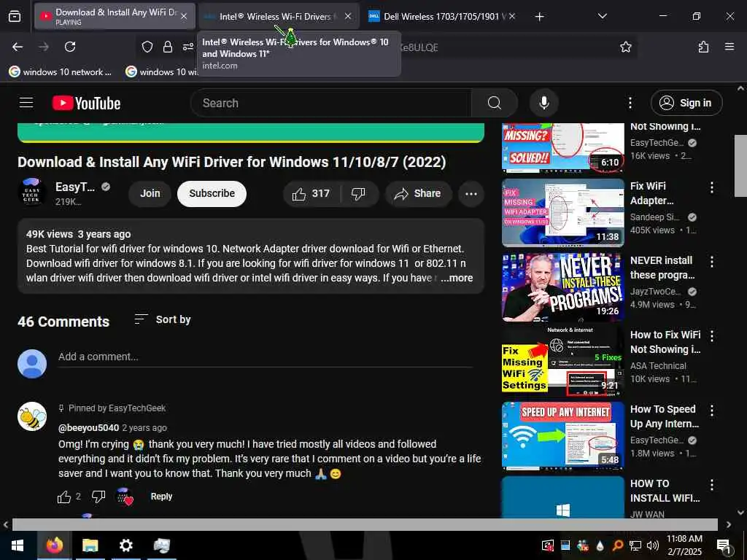Play the NEVER INSTALL THESE PROGRAMS thumbnail
747x560 pixels.
[563, 287]
